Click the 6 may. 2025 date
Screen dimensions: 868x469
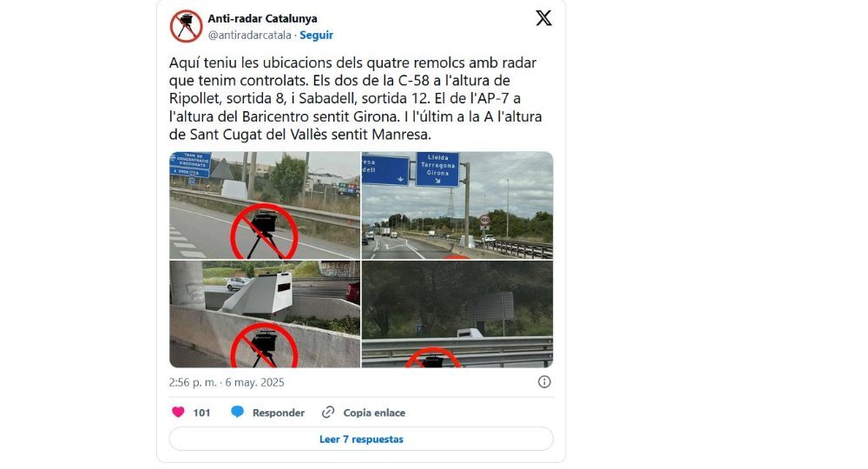pos(254,382)
